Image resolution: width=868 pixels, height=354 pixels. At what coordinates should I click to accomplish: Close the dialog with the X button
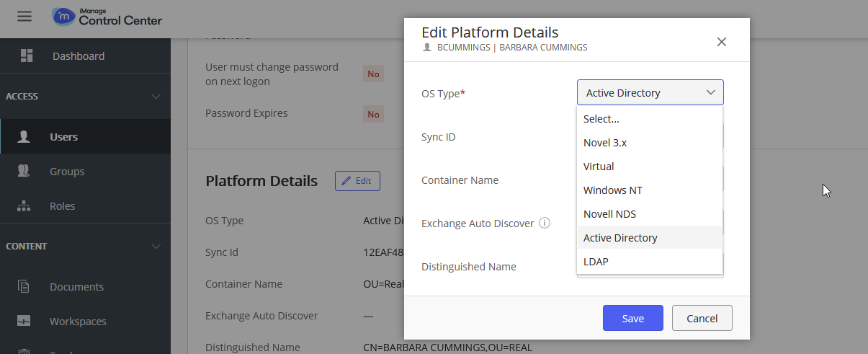(x=721, y=42)
